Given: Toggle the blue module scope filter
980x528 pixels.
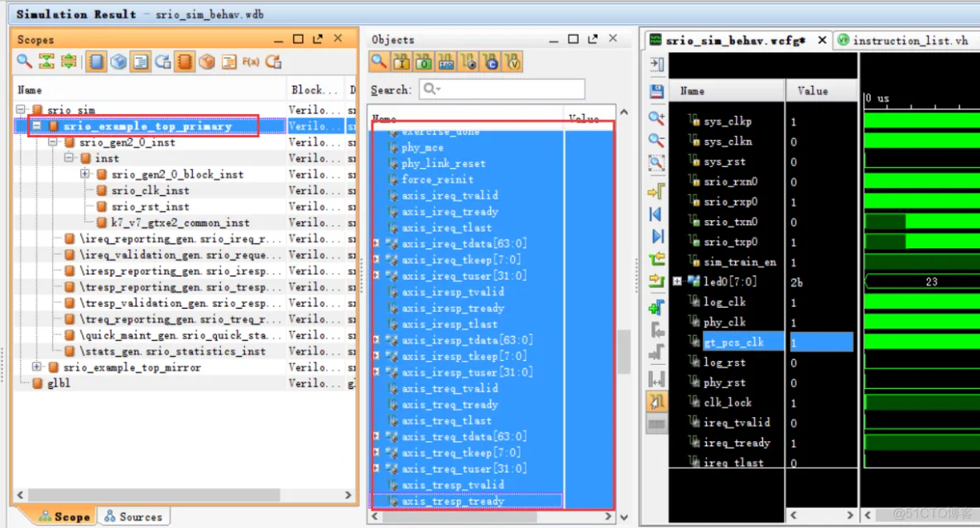Looking at the screenshot, I should pos(96,61).
